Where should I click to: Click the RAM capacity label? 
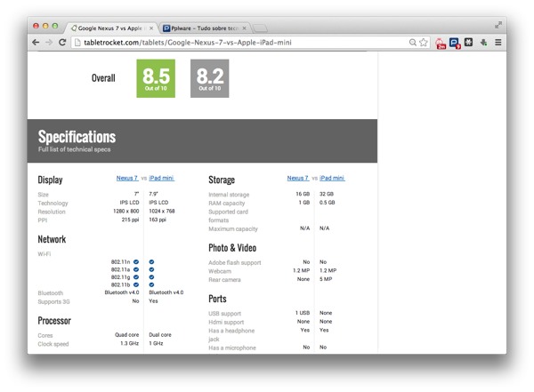[226, 204]
